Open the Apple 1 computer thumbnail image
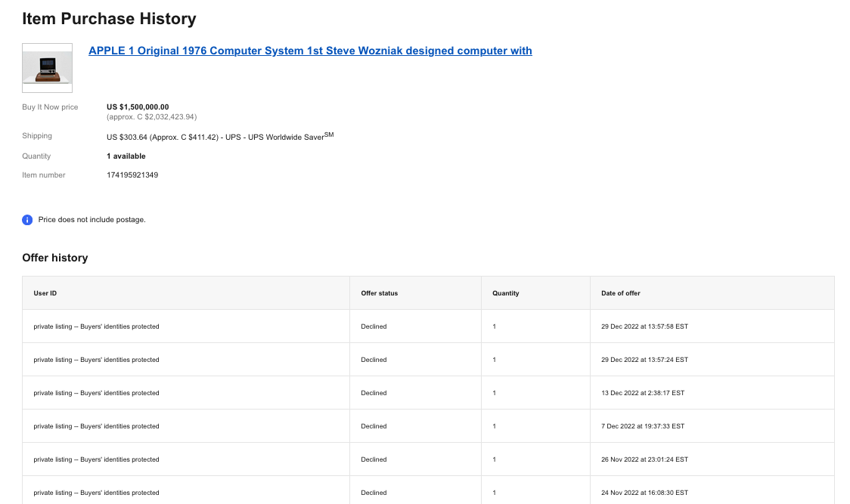 coord(48,68)
